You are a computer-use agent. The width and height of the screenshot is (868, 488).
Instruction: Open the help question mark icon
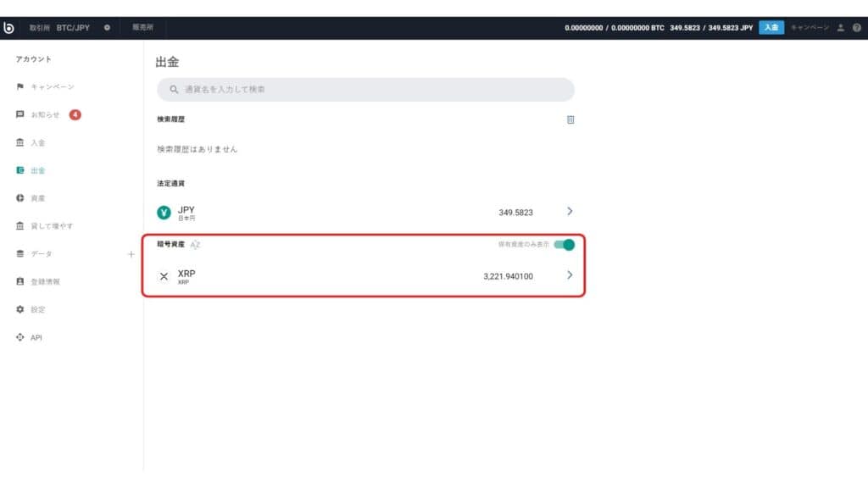[x=857, y=28]
